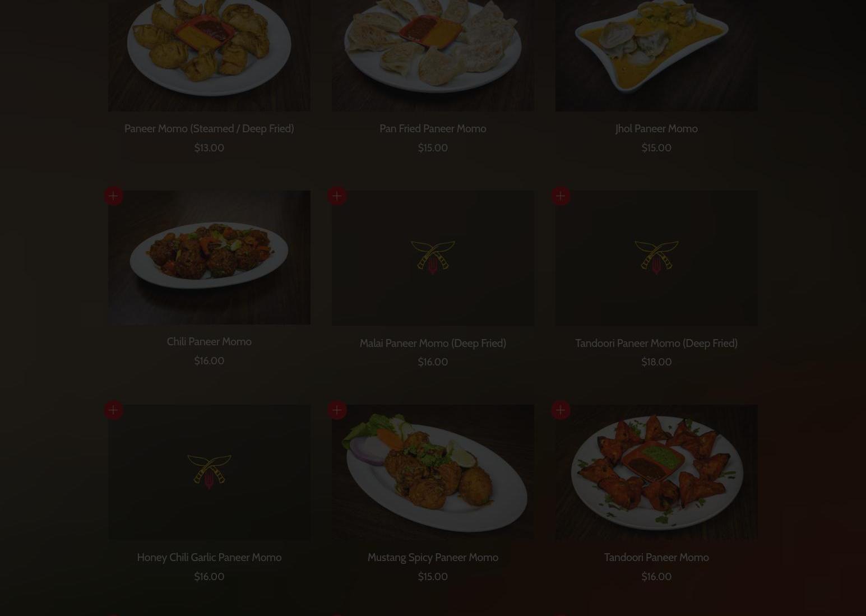Add Malai Paneer Momo with plus icon
This screenshot has height=616, width=866.
(x=337, y=196)
